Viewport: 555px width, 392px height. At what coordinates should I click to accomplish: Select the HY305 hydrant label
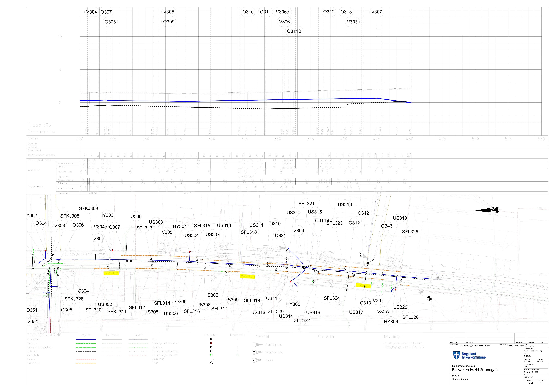point(293,304)
